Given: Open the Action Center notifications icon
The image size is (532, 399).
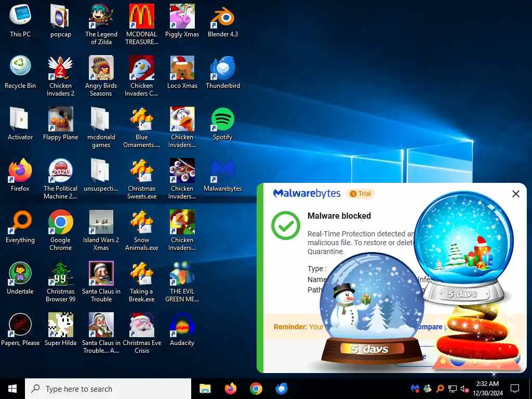Looking at the screenshot, I should (515, 389).
